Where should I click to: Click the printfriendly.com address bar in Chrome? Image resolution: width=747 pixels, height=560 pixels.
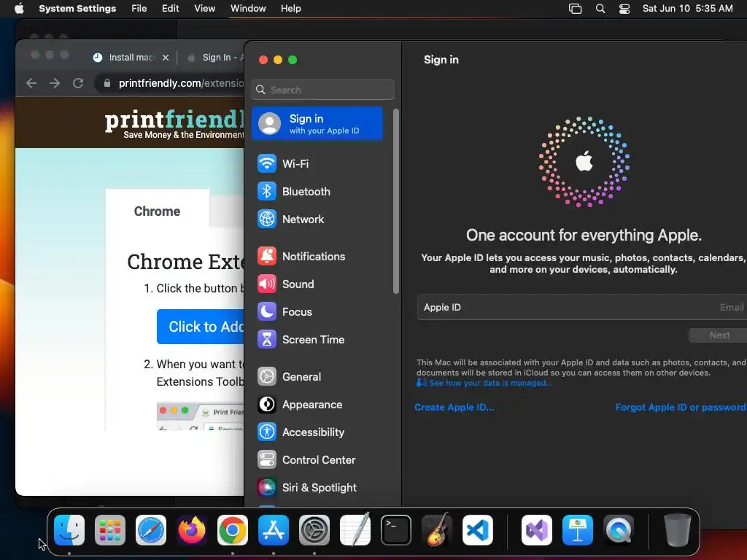click(x=180, y=83)
